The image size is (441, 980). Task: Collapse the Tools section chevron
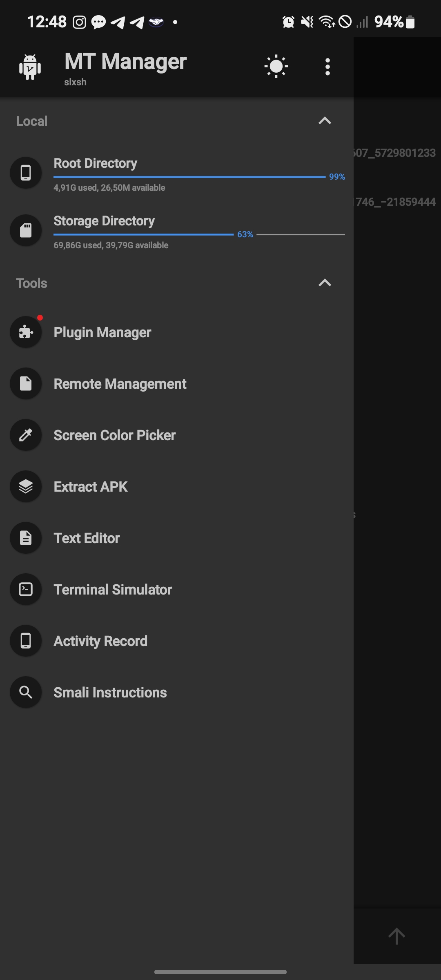tap(325, 283)
